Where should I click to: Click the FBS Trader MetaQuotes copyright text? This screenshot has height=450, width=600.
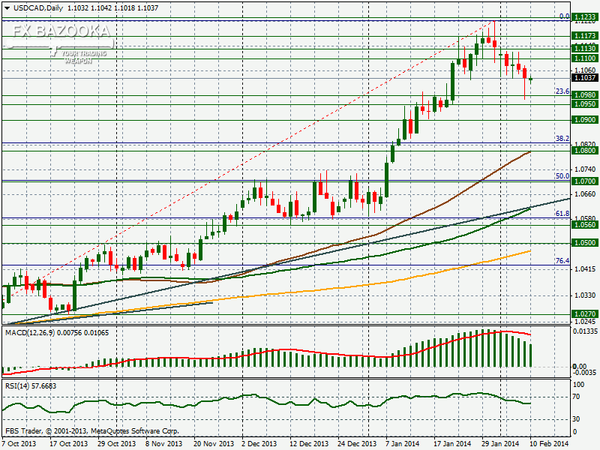coord(92,431)
